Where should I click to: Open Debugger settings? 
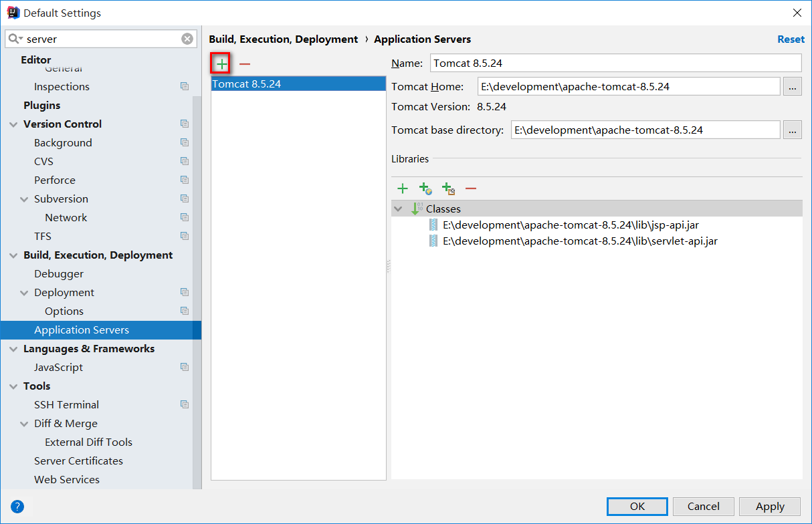pos(59,273)
